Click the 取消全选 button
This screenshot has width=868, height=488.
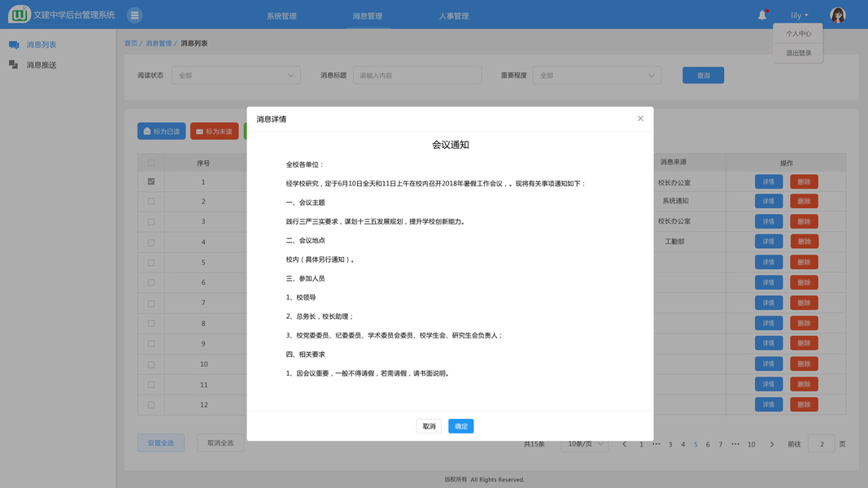pos(220,442)
